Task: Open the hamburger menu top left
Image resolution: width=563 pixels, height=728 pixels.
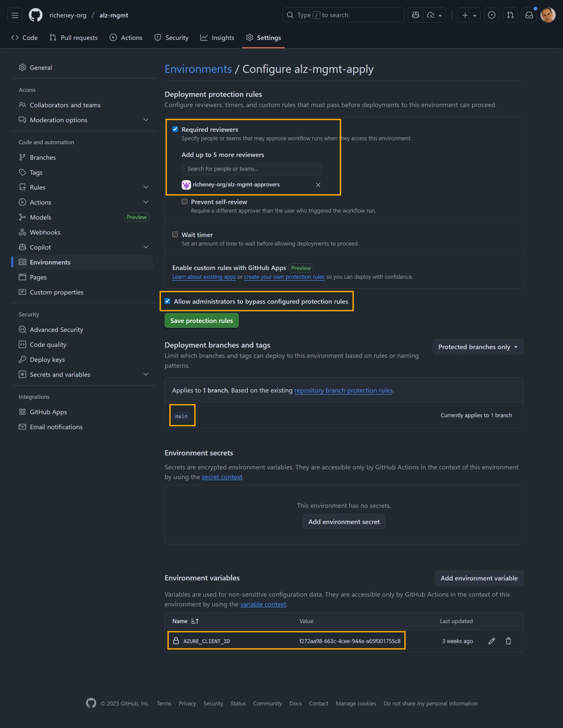Action: (x=15, y=15)
